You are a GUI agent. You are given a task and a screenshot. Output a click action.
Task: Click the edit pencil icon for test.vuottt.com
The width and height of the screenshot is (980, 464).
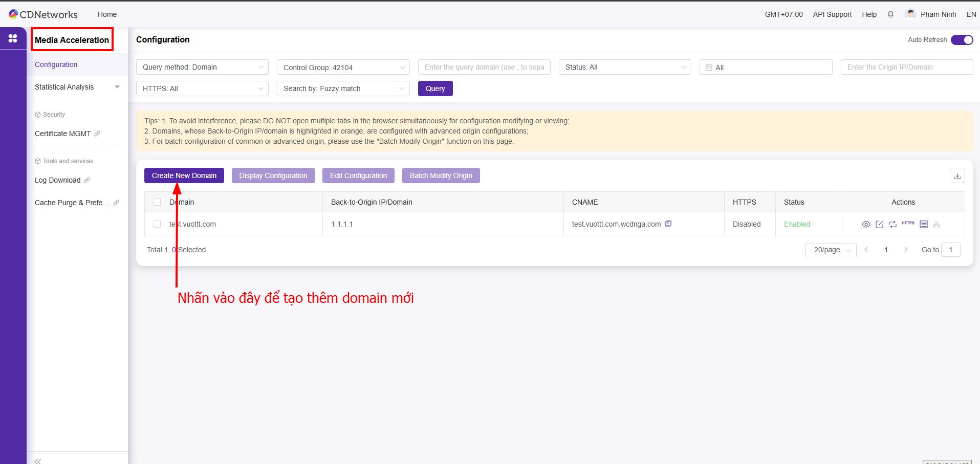[x=879, y=225]
